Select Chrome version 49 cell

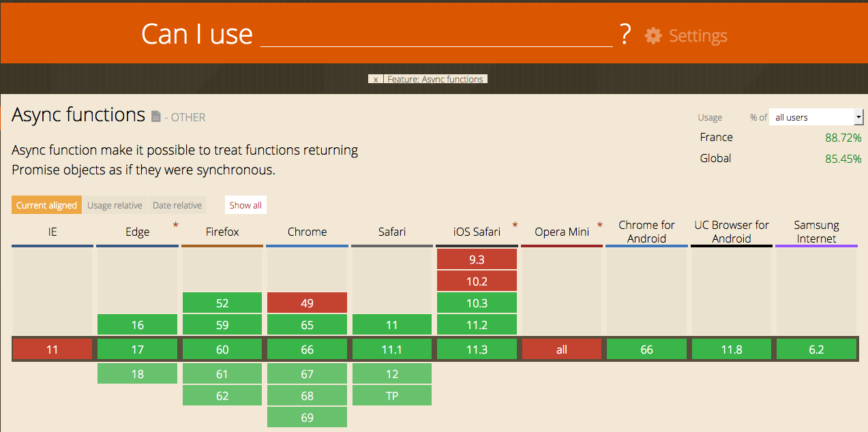[x=307, y=303]
